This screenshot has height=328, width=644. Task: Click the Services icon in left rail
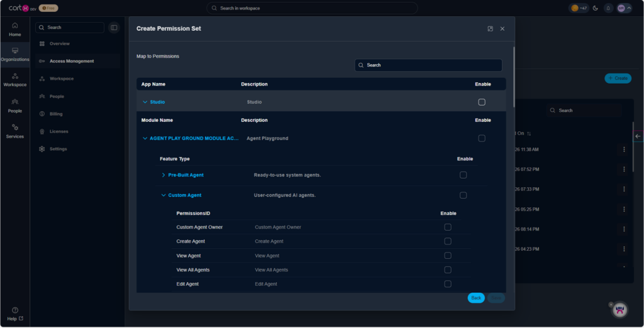14,131
